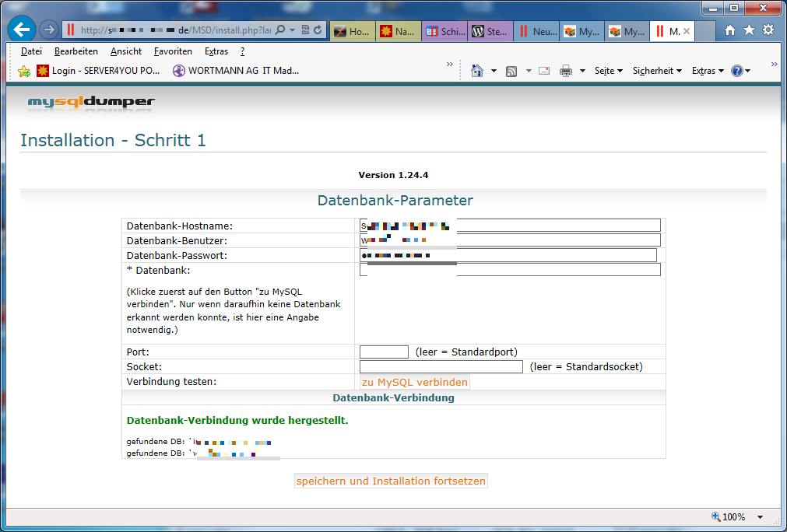Click the browser forward arrow button
This screenshot has height=532, width=787.
tap(48, 30)
